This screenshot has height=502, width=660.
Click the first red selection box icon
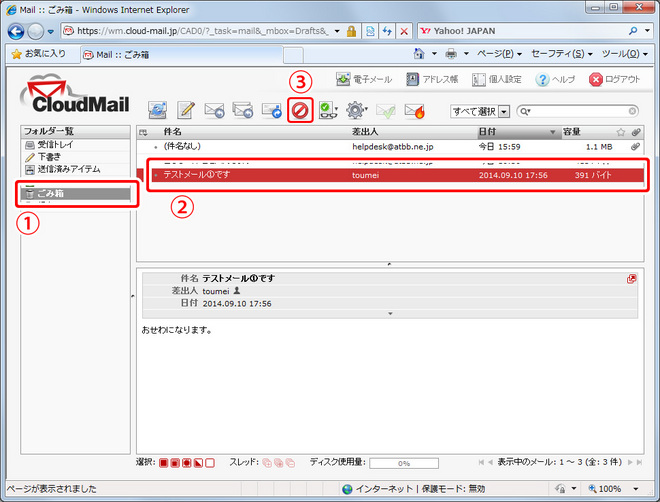pyautogui.click(x=164, y=463)
